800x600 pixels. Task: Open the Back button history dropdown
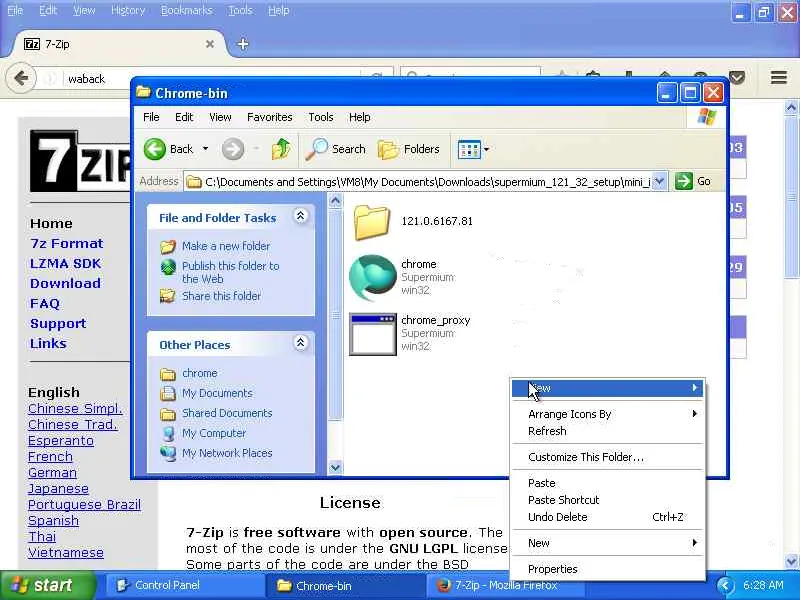[x=206, y=149]
